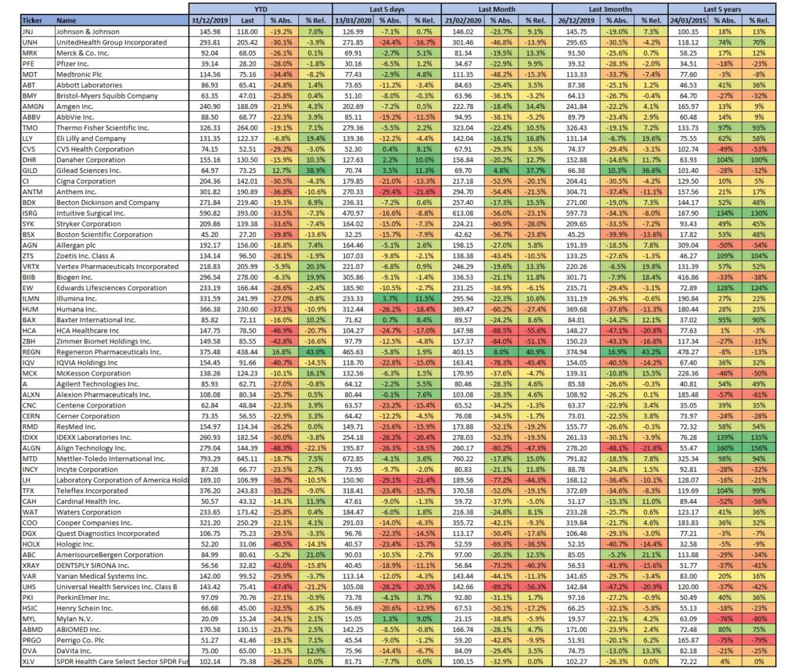The width and height of the screenshot is (801, 672).
Task: Click the '% Rel.' header under Last 5 years
Action: pyautogui.click(x=759, y=20)
